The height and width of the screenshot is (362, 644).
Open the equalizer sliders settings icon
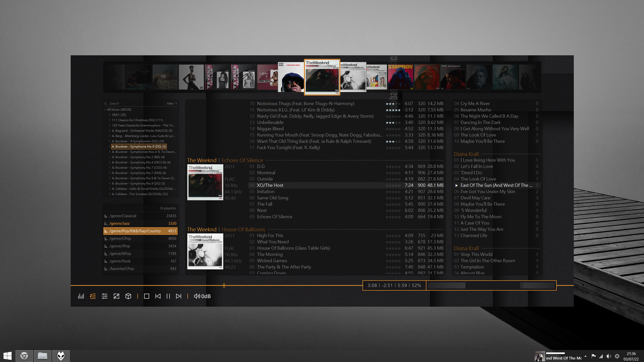pyautogui.click(x=105, y=296)
